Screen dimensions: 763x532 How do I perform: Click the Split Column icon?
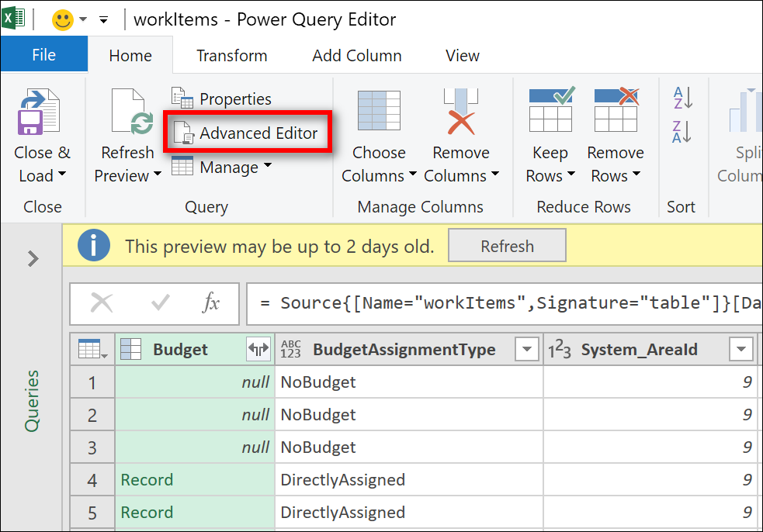[745, 110]
